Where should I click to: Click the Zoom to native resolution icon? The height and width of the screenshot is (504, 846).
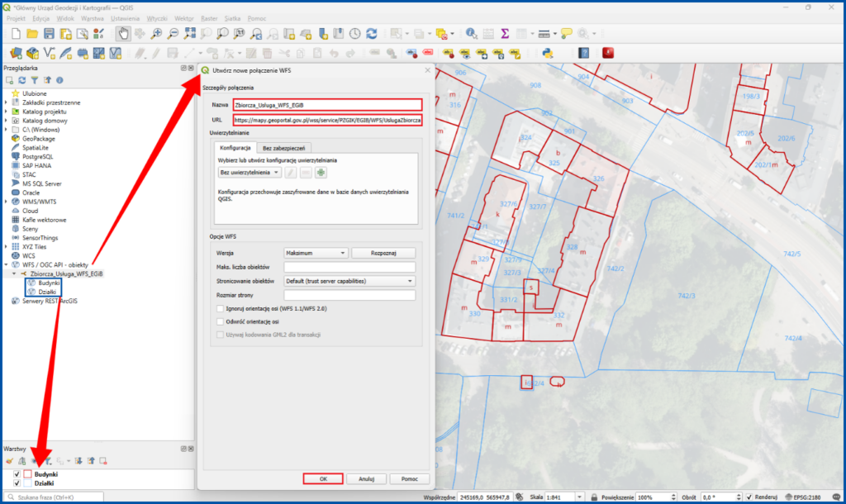[239, 34]
